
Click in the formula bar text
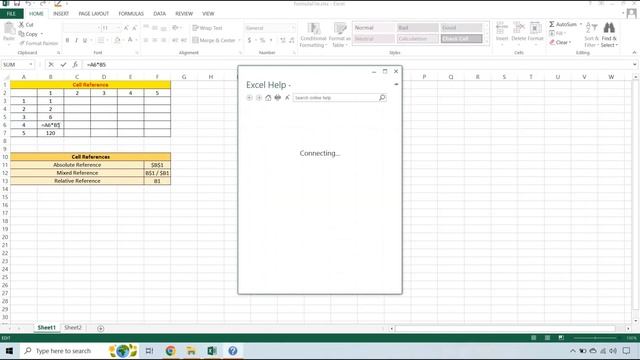point(96,64)
